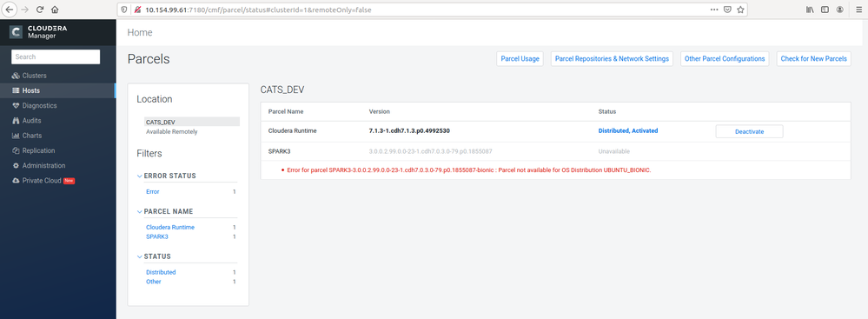Image resolution: width=868 pixels, height=319 pixels.
Task: Click the Charts bar graph icon
Action: tap(16, 136)
